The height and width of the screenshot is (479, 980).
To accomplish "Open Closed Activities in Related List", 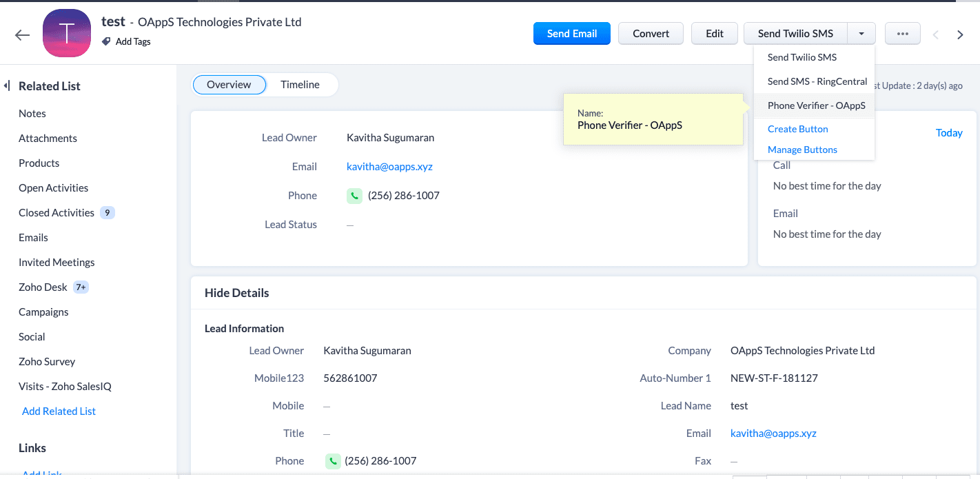I will point(57,213).
